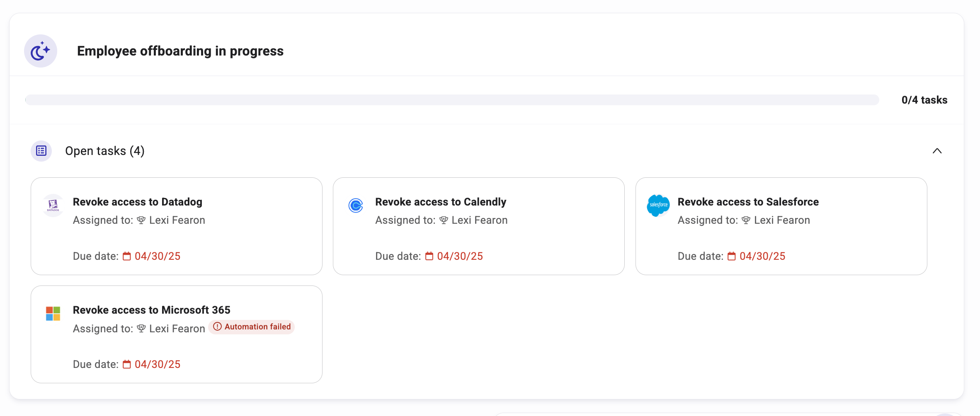Open the Revoke access to Microsoft 365 task
The width and height of the screenshot is (980, 416).
[152, 310]
